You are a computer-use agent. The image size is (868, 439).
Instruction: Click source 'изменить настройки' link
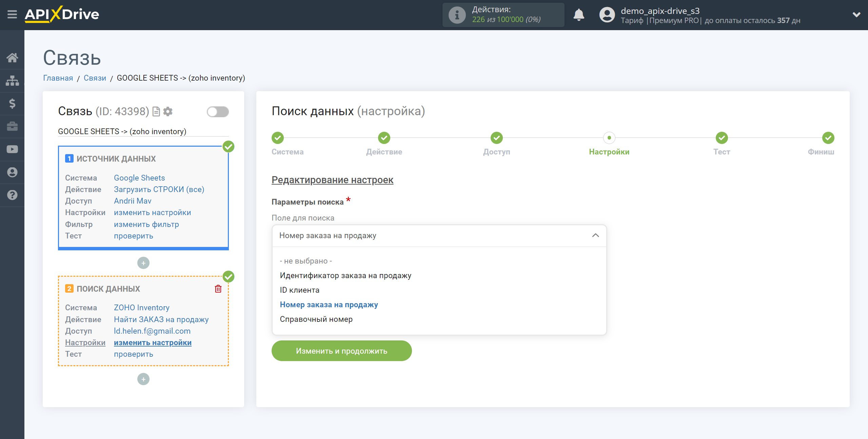[152, 212]
